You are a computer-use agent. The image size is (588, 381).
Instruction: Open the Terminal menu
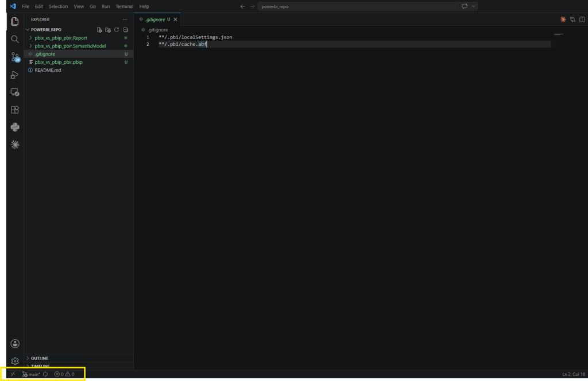(x=125, y=6)
